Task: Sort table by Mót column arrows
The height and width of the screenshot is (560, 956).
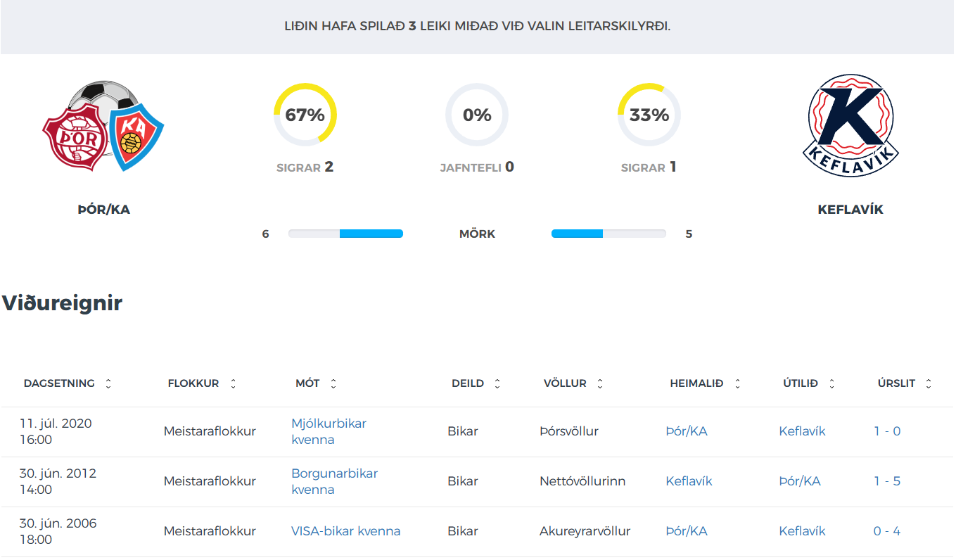Action: click(333, 383)
